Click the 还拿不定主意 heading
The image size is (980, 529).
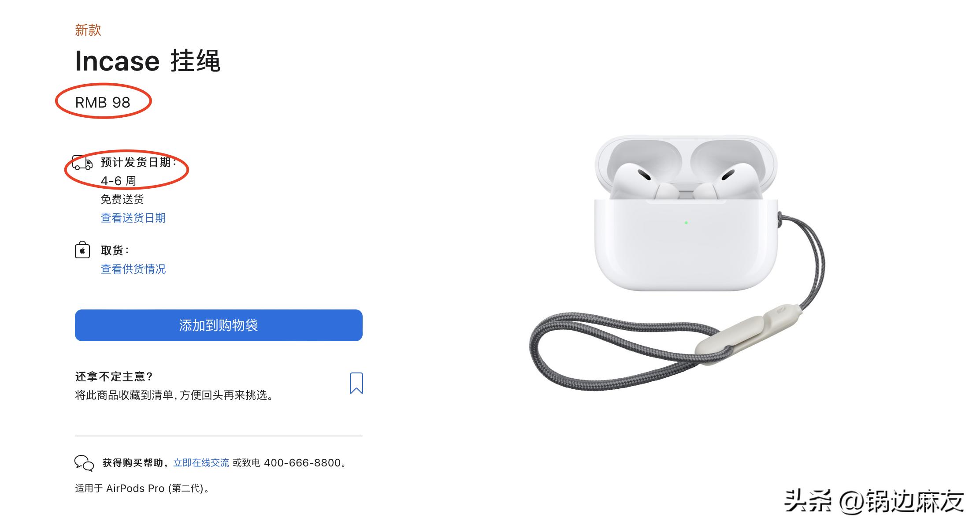tap(114, 376)
